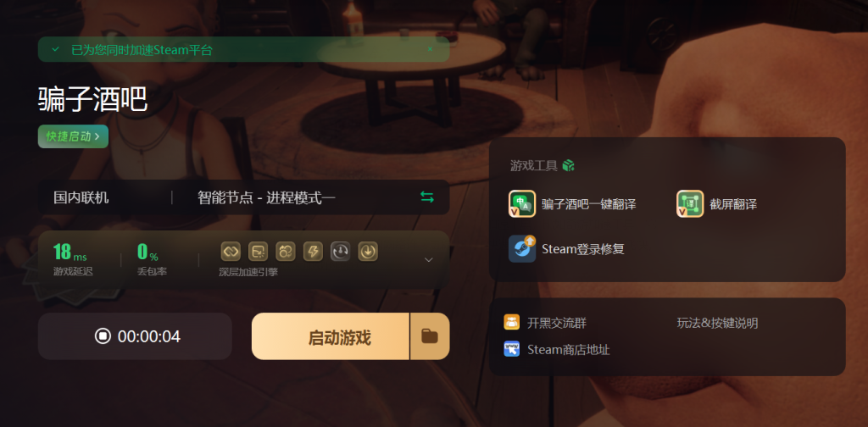The height and width of the screenshot is (427, 868).
Task: Stop acceleration via the 00:00:04 timer button
Action: [x=135, y=336]
